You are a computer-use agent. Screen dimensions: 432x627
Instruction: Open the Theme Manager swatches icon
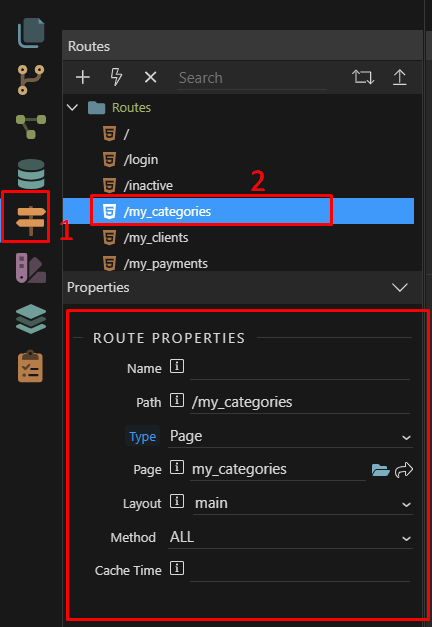(x=31, y=268)
